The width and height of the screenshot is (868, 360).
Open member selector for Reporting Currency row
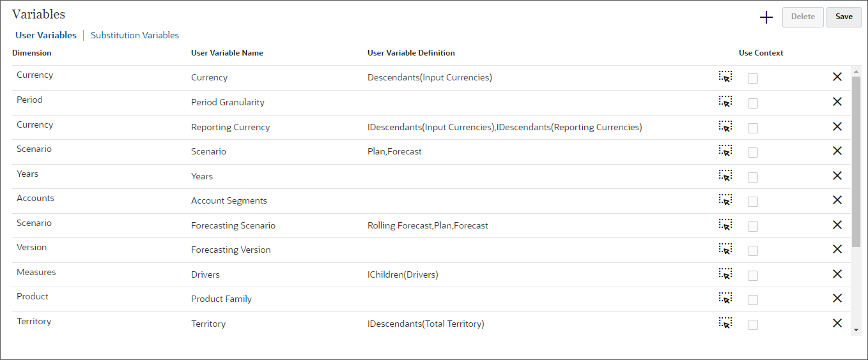click(x=725, y=126)
